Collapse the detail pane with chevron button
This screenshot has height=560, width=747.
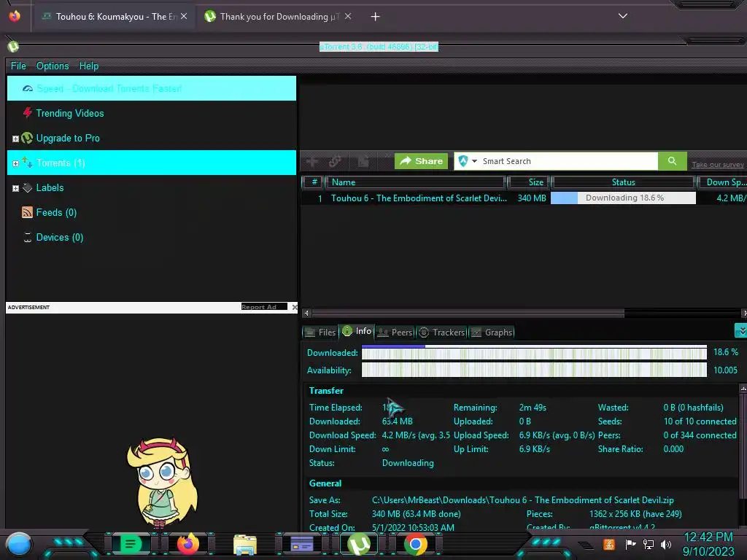(741, 330)
